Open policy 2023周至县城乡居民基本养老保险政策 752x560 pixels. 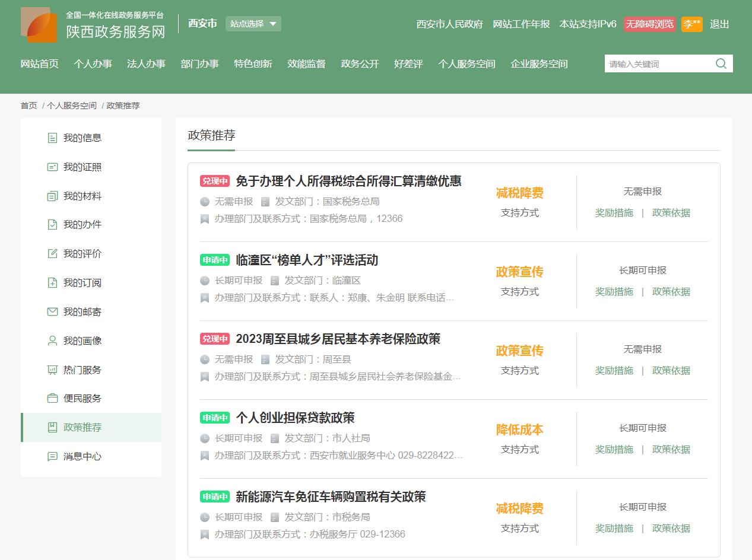click(x=338, y=339)
